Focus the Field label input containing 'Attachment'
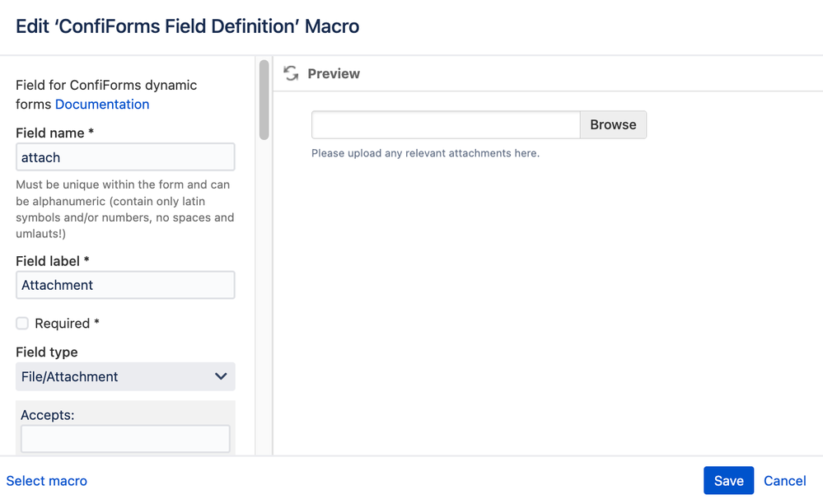This screenshot has height=504, width=823. click(x=125, y=285)
